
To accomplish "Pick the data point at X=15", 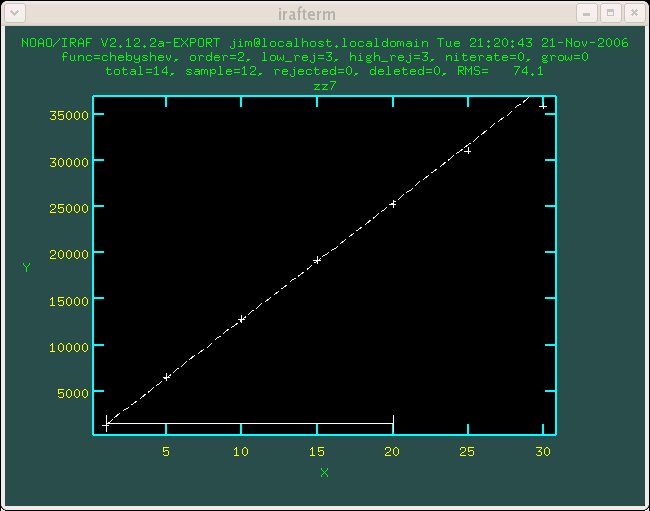I will (x=317, y=260).
